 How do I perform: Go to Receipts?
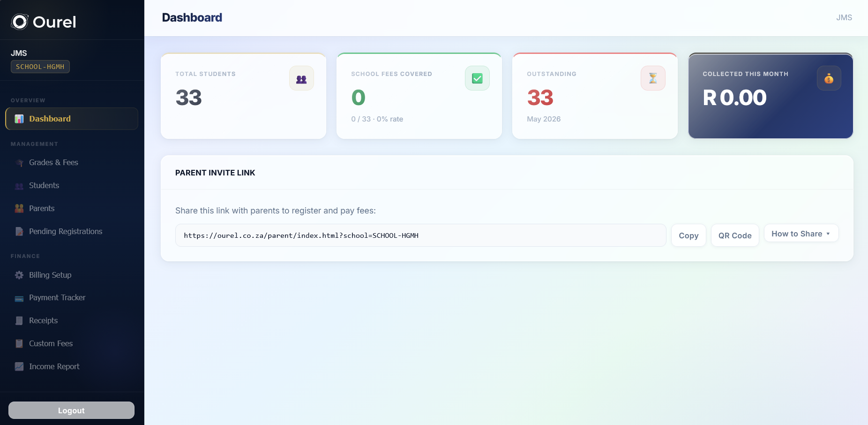72,320
